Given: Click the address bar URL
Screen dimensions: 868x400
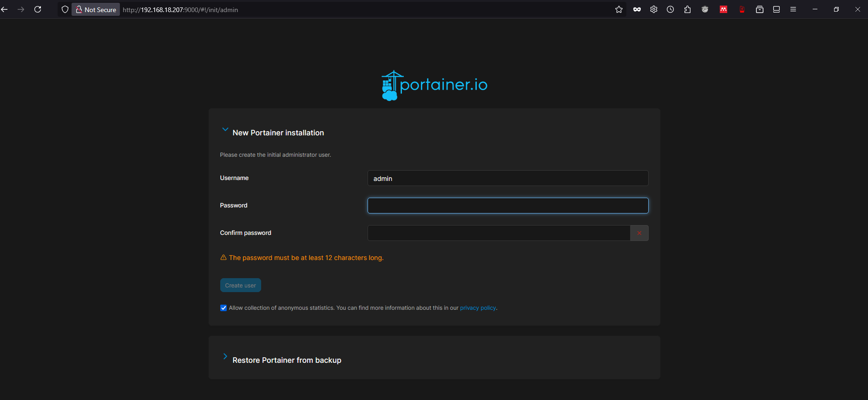Looking at the screenshot, I should pyautogui.click(x=180, y=10).
